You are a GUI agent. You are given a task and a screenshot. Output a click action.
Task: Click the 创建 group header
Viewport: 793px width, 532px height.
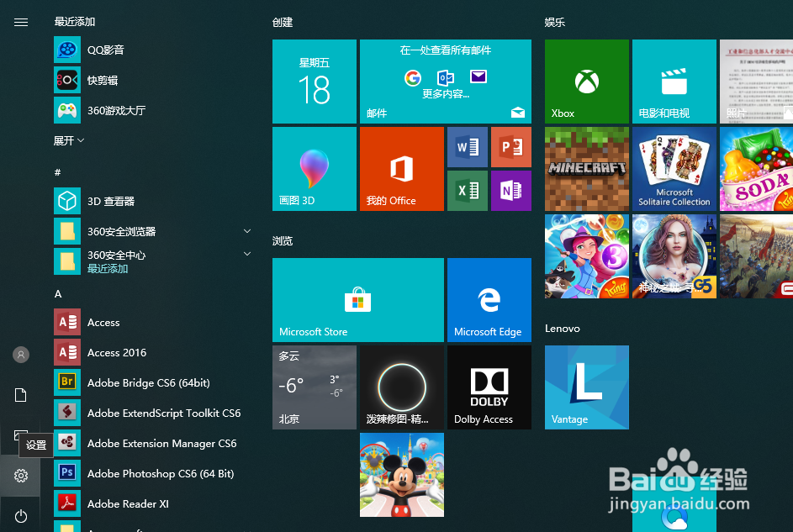[283, 22]
